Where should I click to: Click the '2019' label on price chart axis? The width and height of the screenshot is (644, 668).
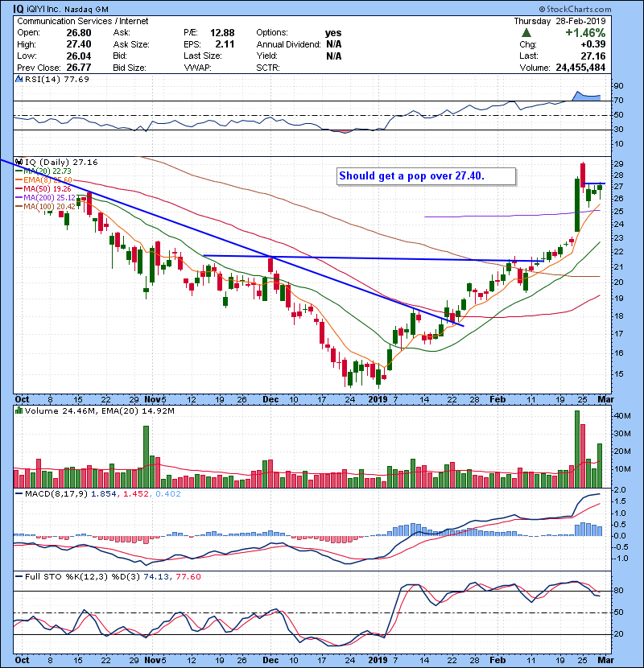[x=378, y=400]
